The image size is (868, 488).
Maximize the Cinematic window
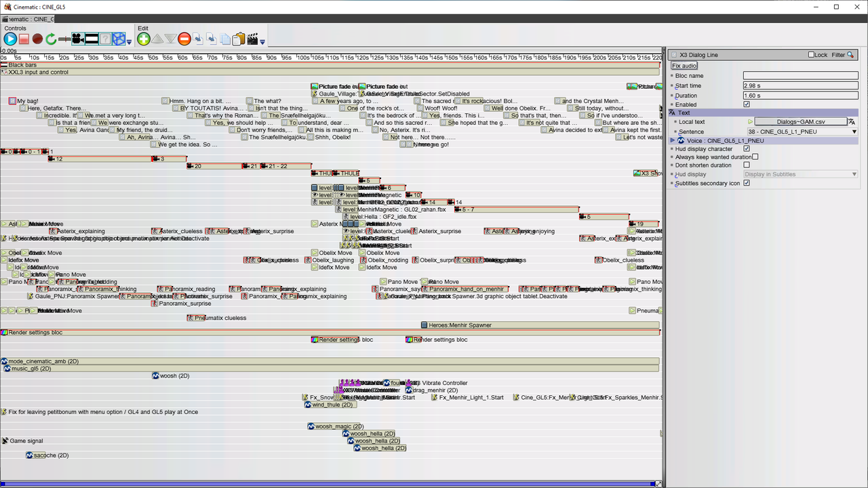pos(836,7)
